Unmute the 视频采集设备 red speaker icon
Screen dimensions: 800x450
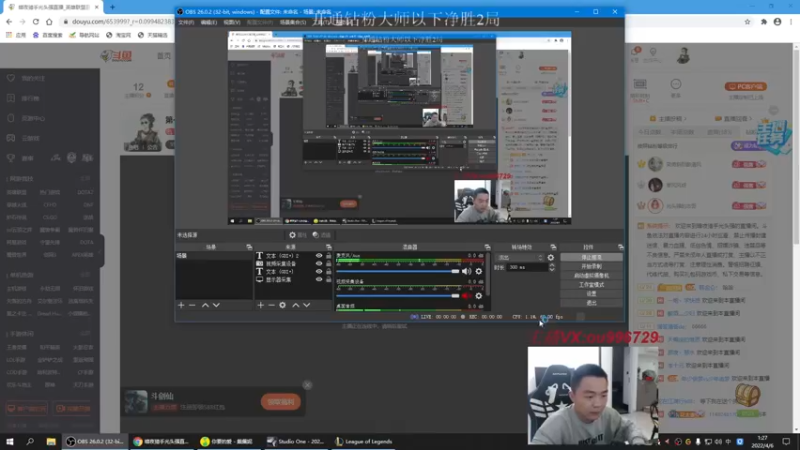[x=466, y=296]
